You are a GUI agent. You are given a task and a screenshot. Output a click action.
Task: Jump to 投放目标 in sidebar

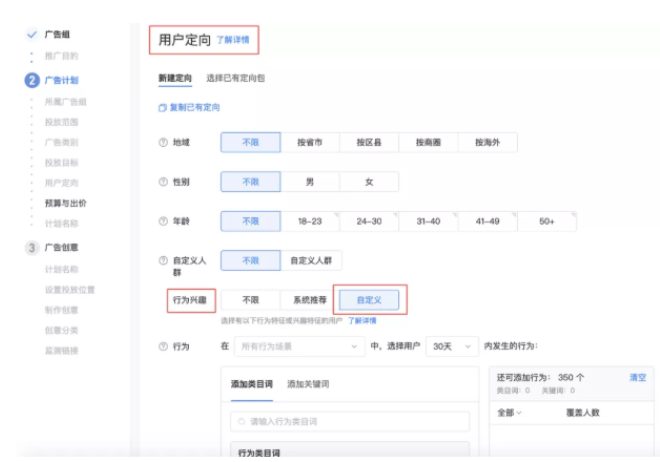tap(61, 162)
